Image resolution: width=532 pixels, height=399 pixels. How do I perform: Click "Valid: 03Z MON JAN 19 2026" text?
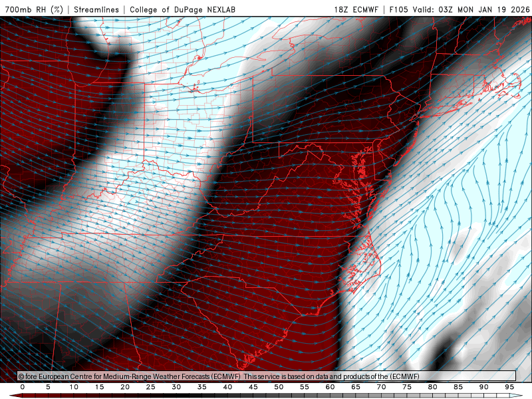point(471,9)
